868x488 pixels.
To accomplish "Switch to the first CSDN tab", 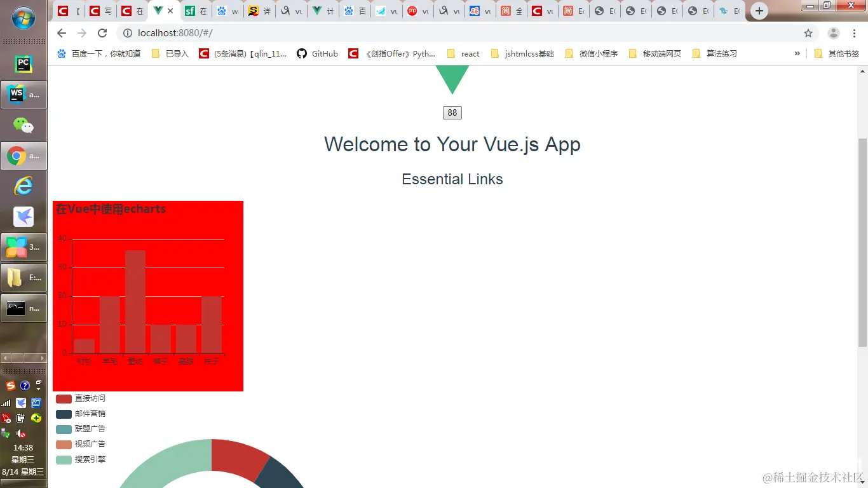I will tap(69, 11).
